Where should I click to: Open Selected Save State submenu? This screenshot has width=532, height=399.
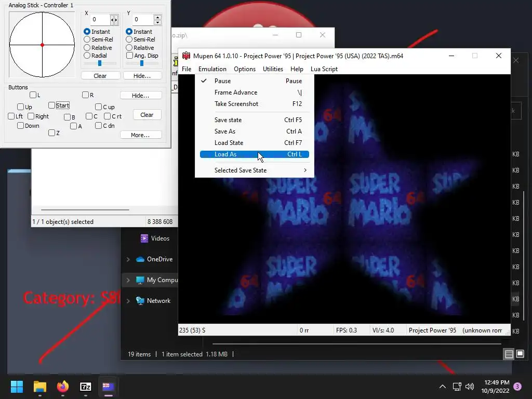[255, 170]
